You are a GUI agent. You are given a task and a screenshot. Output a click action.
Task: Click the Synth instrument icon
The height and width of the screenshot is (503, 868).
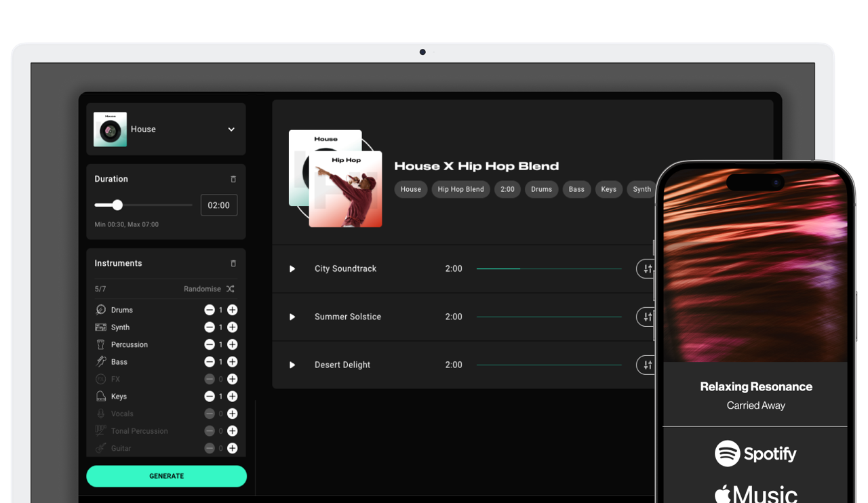100,327
